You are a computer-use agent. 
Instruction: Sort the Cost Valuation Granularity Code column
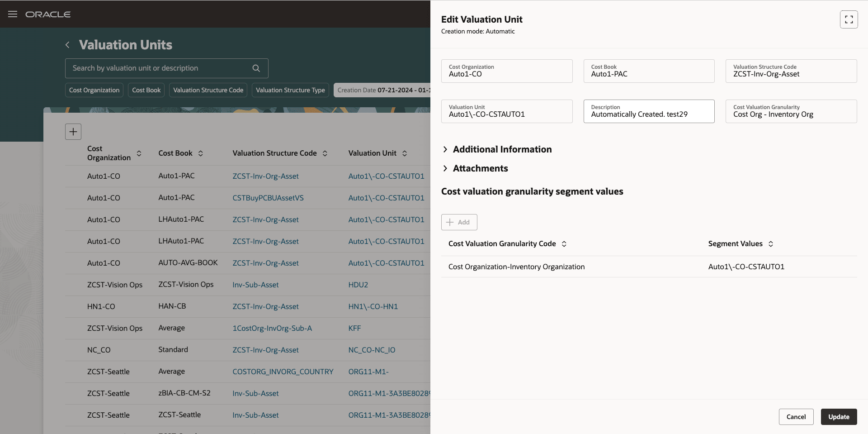(564, 243)
